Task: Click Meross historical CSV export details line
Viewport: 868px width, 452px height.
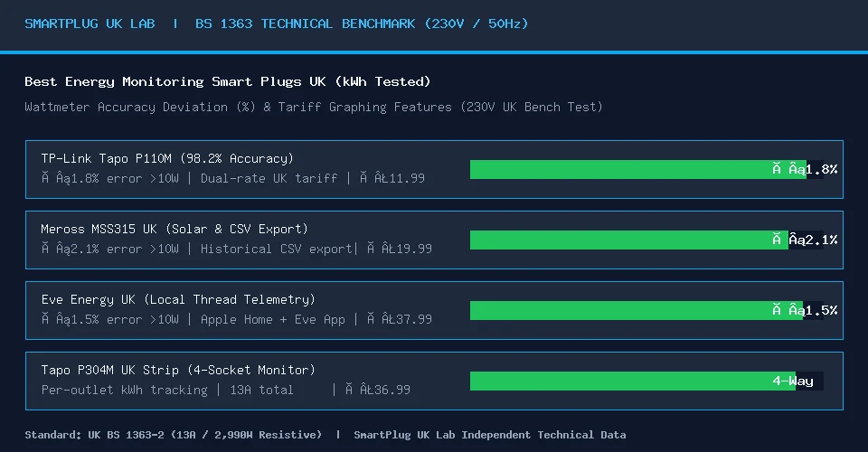Action: click(x=236, y=249)
